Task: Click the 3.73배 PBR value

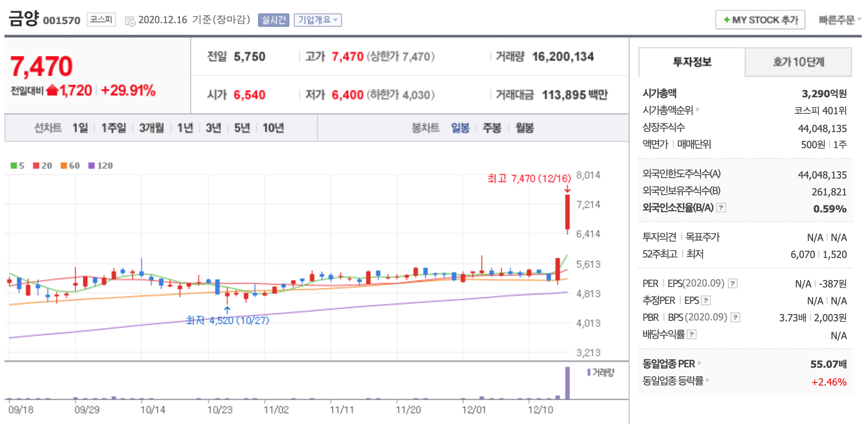Action: pyautogui.click(x=793, y=318)
